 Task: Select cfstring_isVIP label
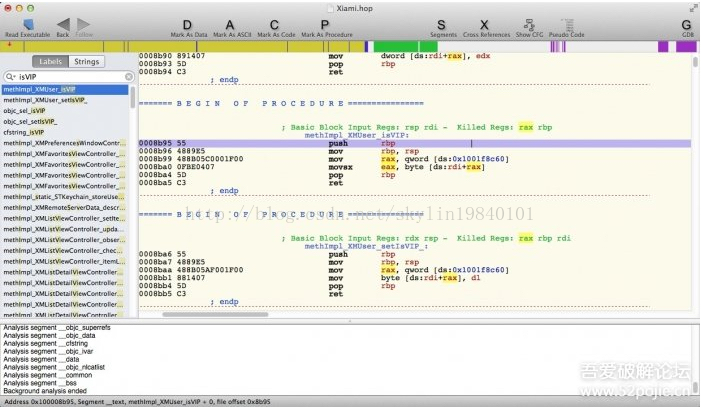(x=65, y=132)
